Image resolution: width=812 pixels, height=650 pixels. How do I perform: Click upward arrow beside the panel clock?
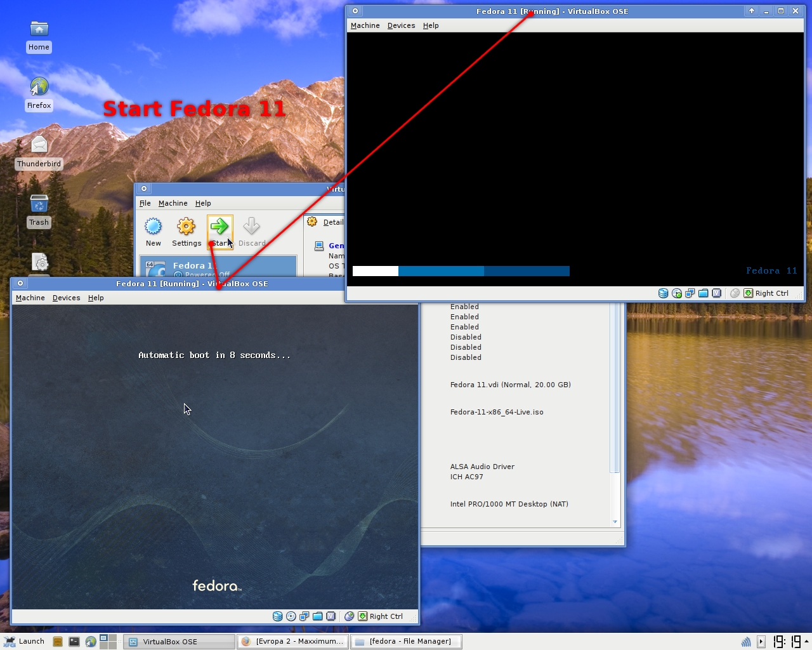pyautogui.click(x=806, y=640)
